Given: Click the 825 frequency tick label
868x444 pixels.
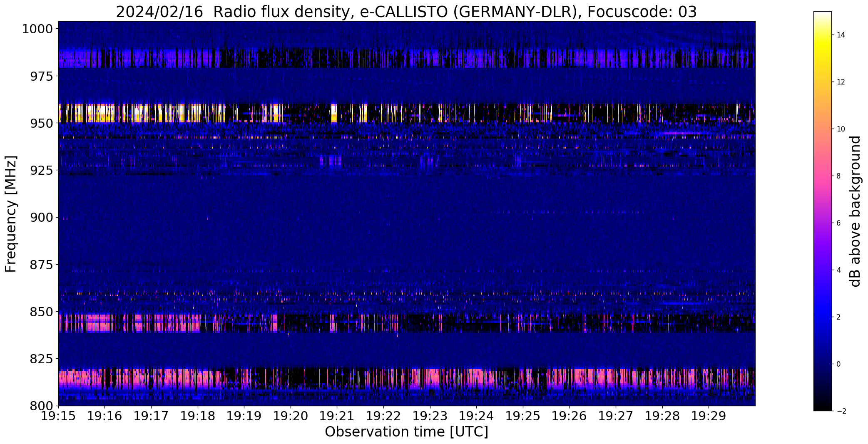Looking at the screenshot, I should click(x=42, y=358).
